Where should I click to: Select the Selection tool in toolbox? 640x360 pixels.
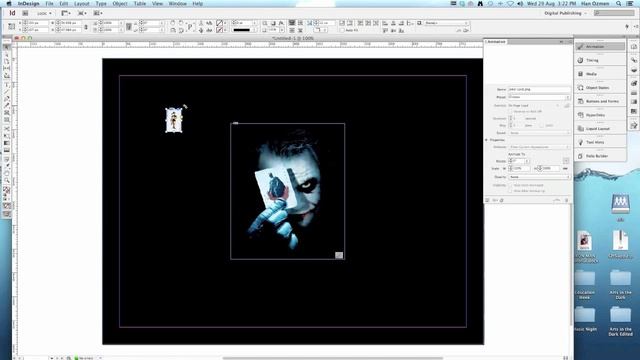tap(7, 47)
